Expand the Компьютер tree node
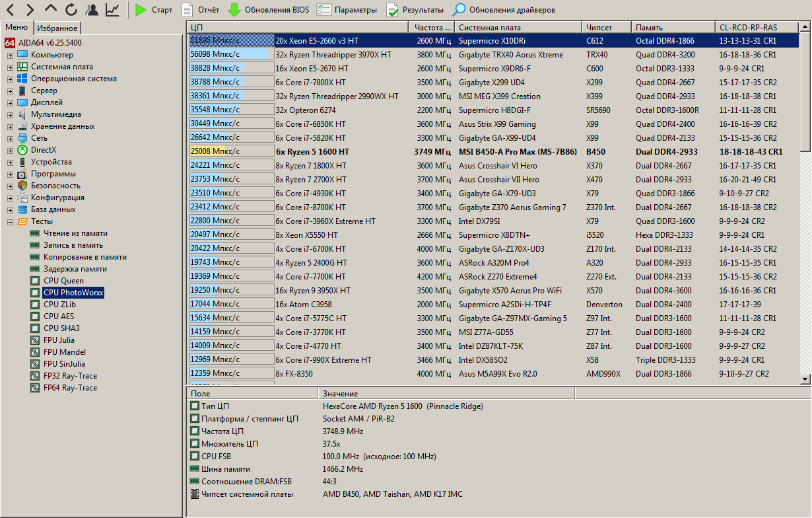This screenshot has width=812, height=518. [10, 55]
